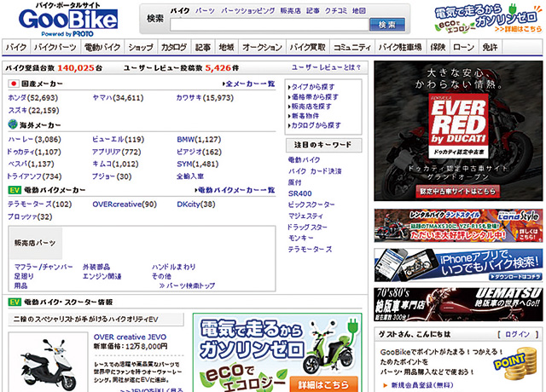546x392 pixels.
Task: Click the EV badge next to 電動バイク・スクーター情報
Action: (x=15, y=302)
